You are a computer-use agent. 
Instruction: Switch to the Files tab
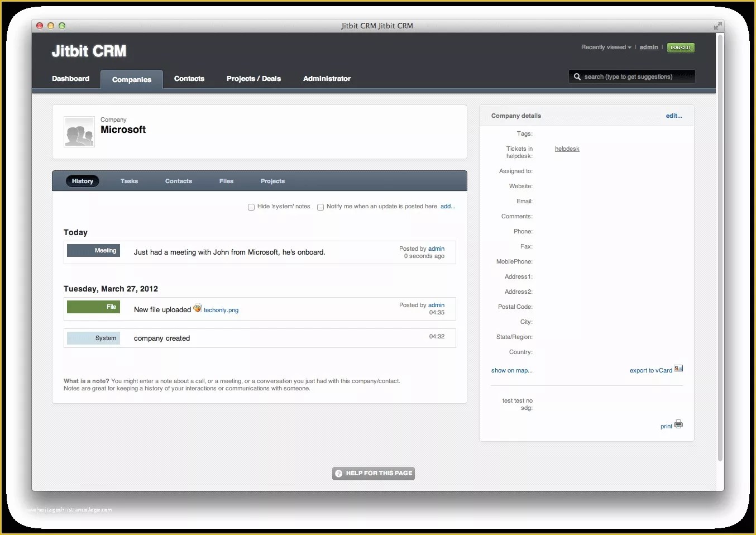pyautogui.click(x=226, y=181)
